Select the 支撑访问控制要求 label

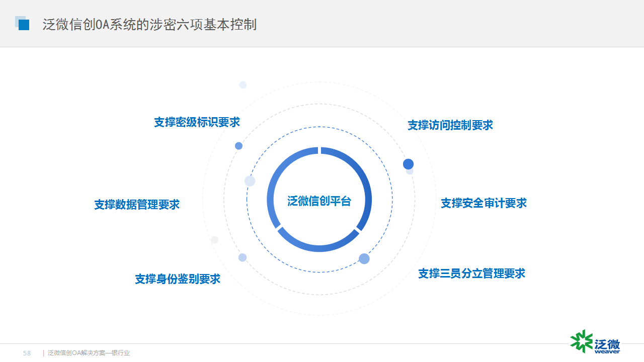(x=450, y=125)
